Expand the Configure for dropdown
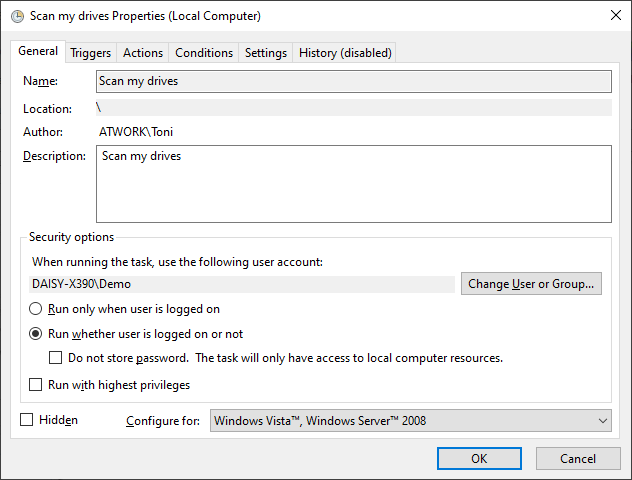The image size is (632, 480). (410, 421)
